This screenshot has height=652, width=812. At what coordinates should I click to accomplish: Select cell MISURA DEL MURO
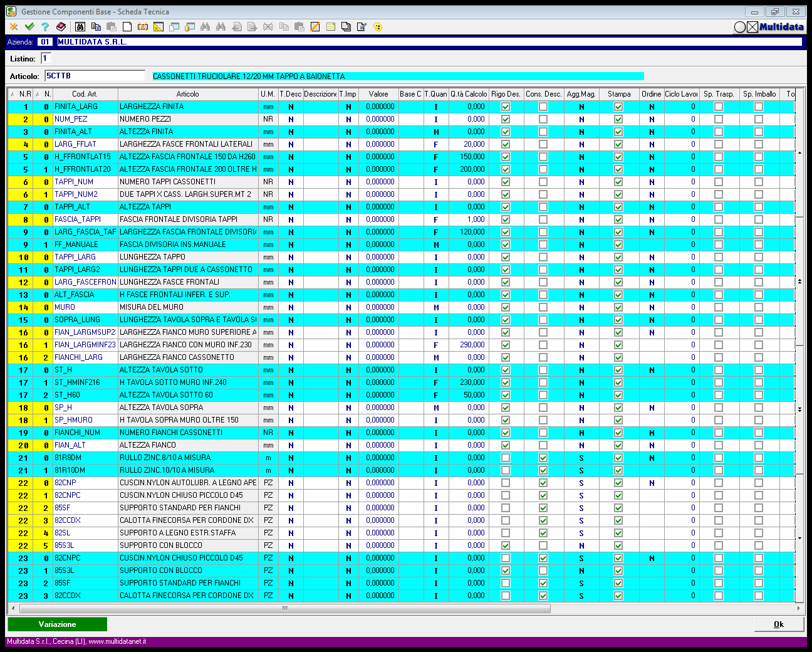tap(188, 307)
